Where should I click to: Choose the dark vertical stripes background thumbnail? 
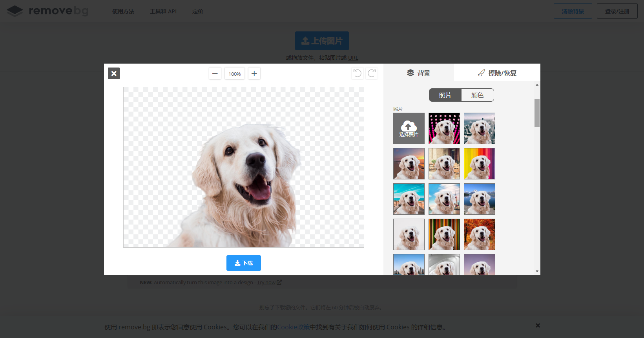tap(444, 234)
